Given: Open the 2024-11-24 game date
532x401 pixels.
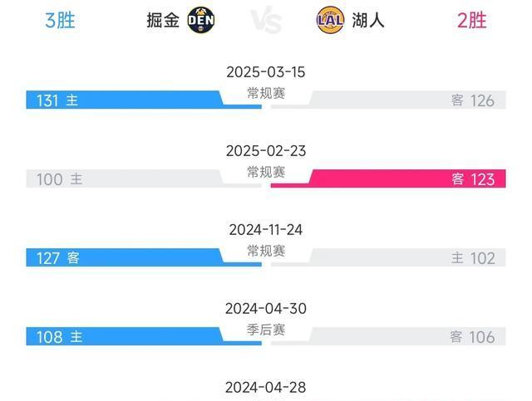Looking at the screenshot, I should pos(266,230).
